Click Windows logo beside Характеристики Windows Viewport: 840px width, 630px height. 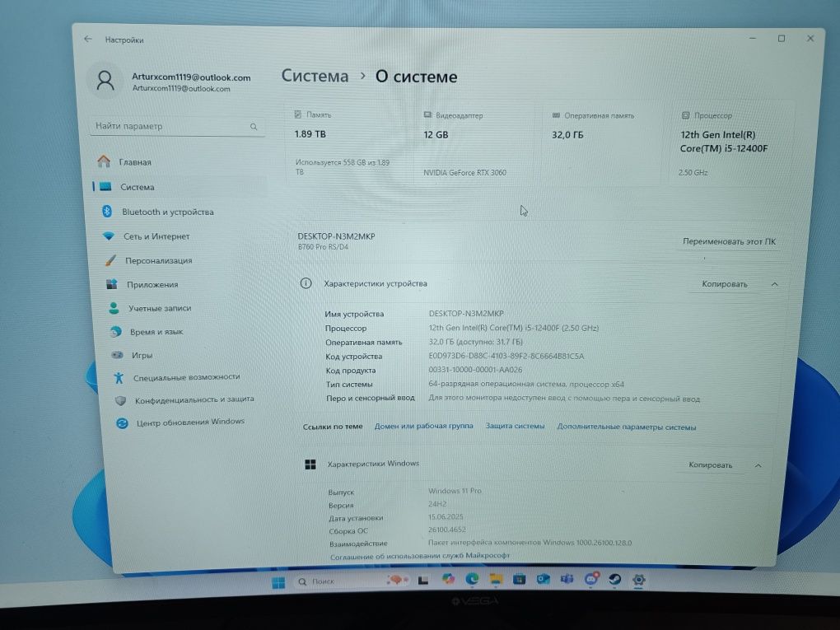point(310,464)
